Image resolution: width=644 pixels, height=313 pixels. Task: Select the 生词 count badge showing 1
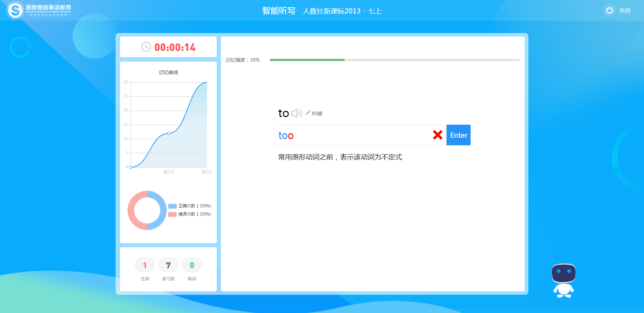(145, 265)
